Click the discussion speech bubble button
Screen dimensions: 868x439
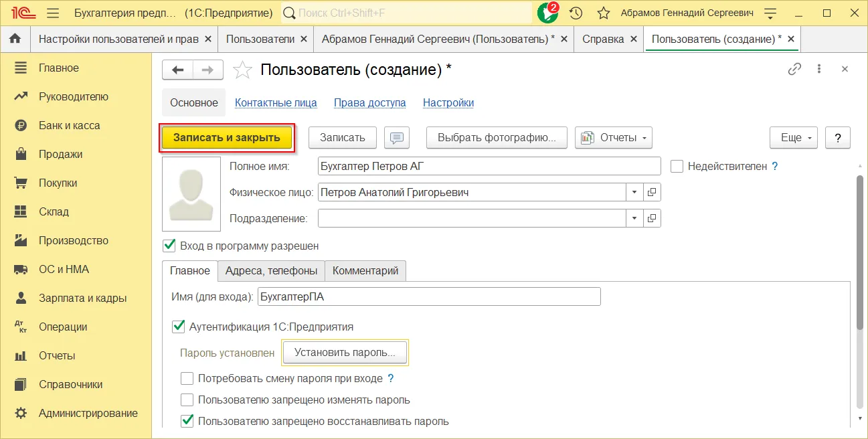397,138
